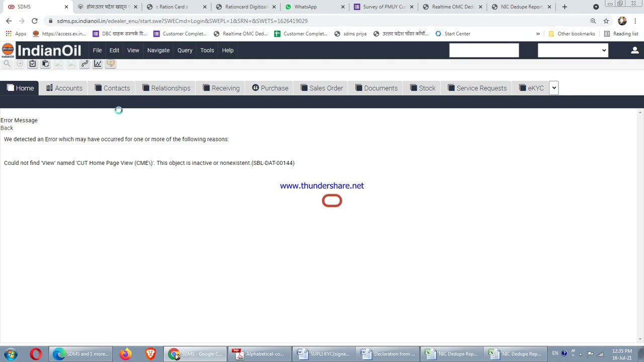Click the browser address bar URL
The height and width of the screenshot is (362, 644).
[182, 21]
